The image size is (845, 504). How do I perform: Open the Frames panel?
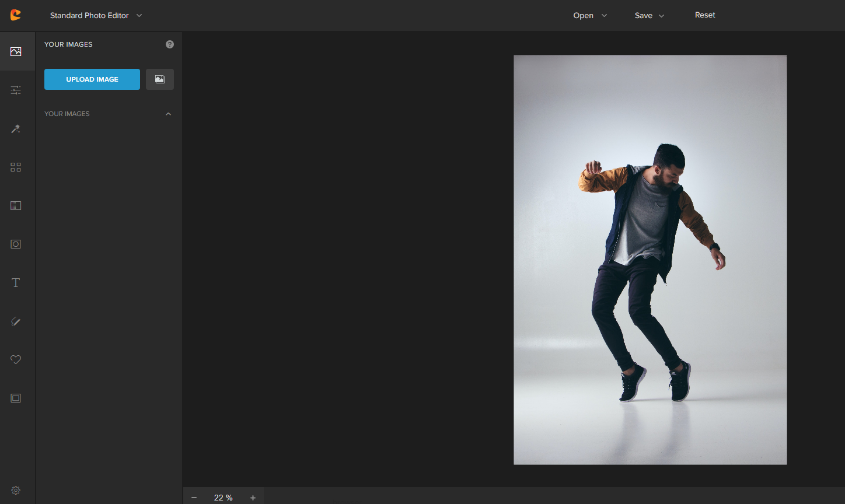point(16,398)
